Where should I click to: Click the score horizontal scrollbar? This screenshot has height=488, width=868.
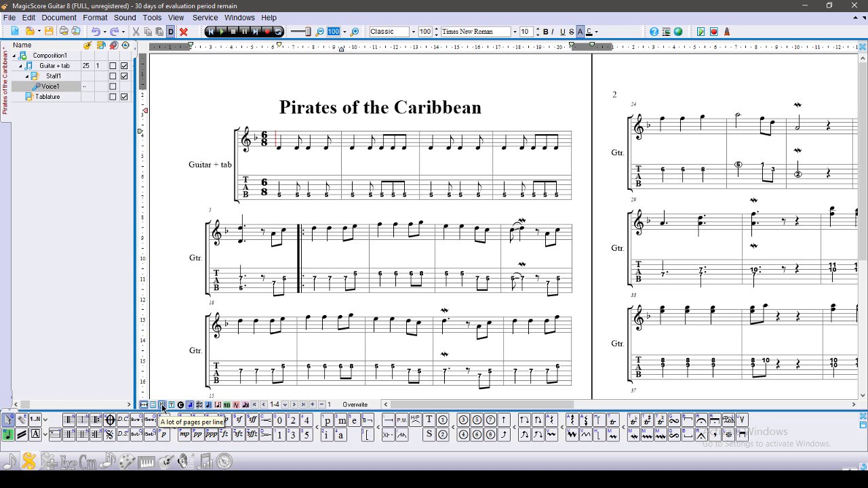click(x=619, y=405)
